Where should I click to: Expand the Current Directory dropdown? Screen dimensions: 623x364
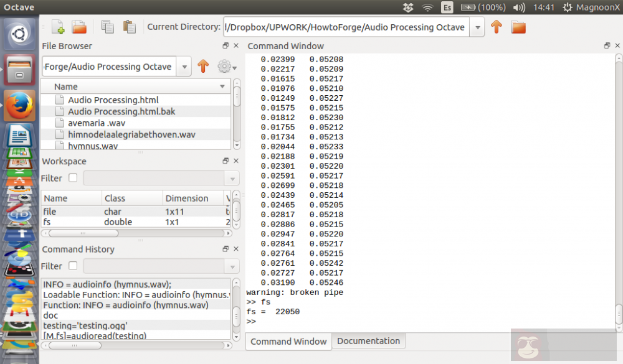coord(477,27)
